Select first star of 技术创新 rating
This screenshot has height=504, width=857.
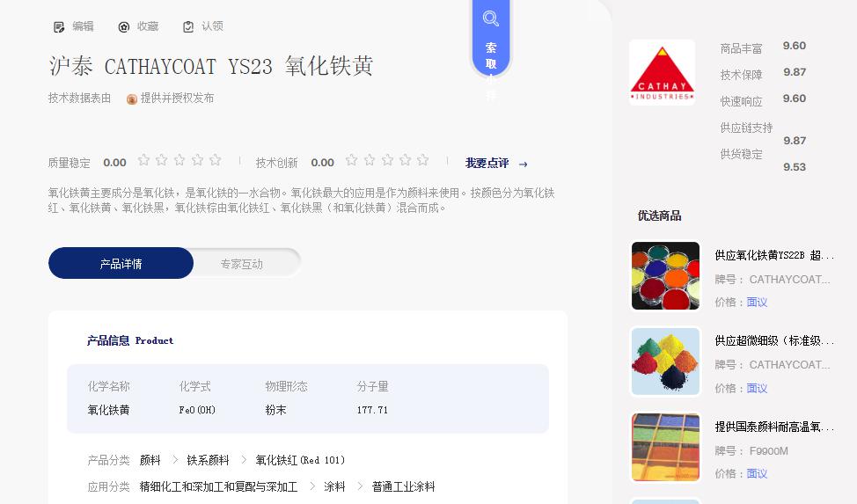(351, 160)
